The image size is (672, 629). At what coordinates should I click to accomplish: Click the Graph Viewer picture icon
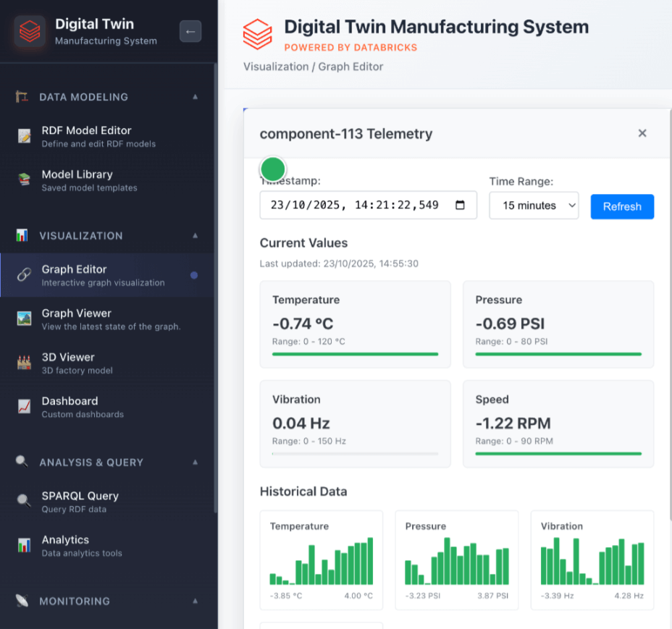tap(25, 319)
